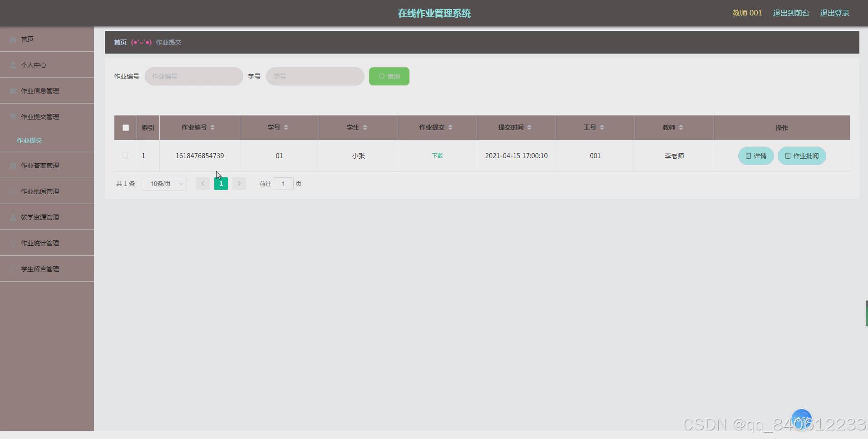Click the person icon beside 个人中心

point(13,65)
